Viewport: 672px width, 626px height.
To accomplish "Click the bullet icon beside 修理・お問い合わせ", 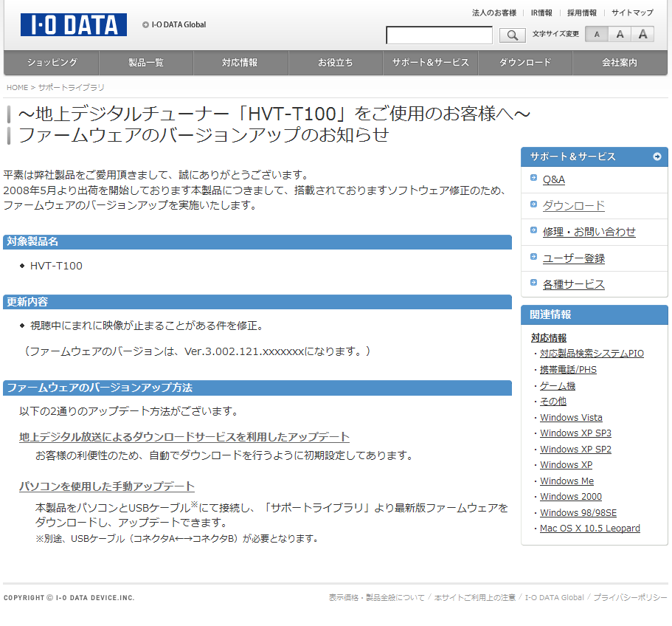I will (x=533, y=230).
